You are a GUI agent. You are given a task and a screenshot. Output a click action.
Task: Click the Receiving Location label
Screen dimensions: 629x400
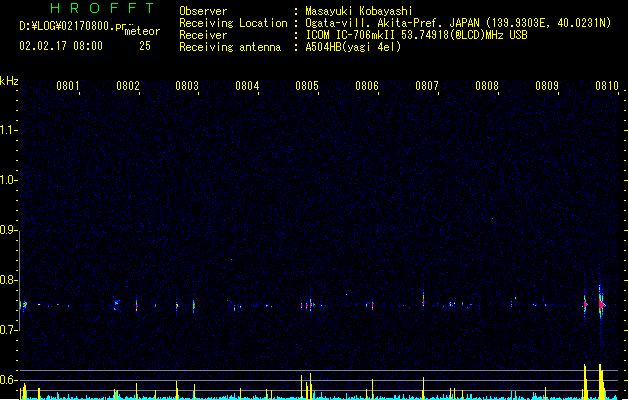(x=233, y=23)
